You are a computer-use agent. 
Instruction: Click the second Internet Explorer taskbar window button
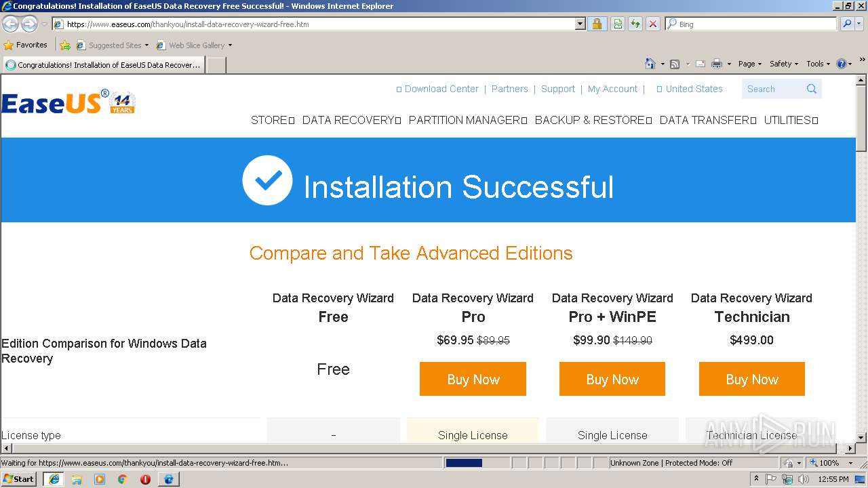[168, 479]
